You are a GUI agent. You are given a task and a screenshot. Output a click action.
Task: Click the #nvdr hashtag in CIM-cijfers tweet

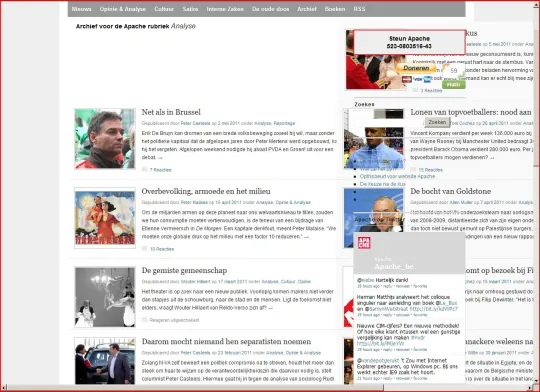[x=418, y=338]
